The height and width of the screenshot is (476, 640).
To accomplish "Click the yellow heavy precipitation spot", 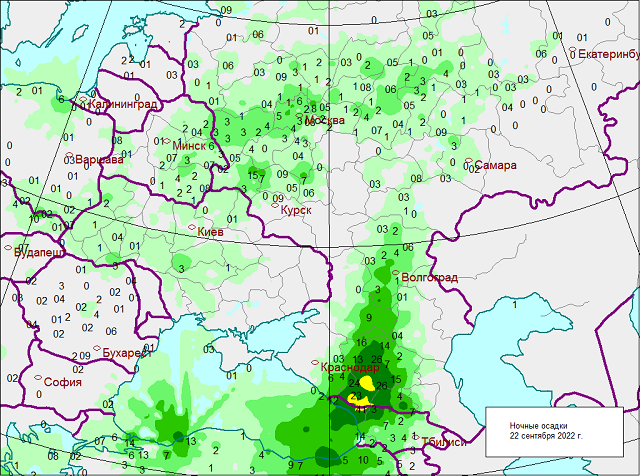I will tap(368, 382).
